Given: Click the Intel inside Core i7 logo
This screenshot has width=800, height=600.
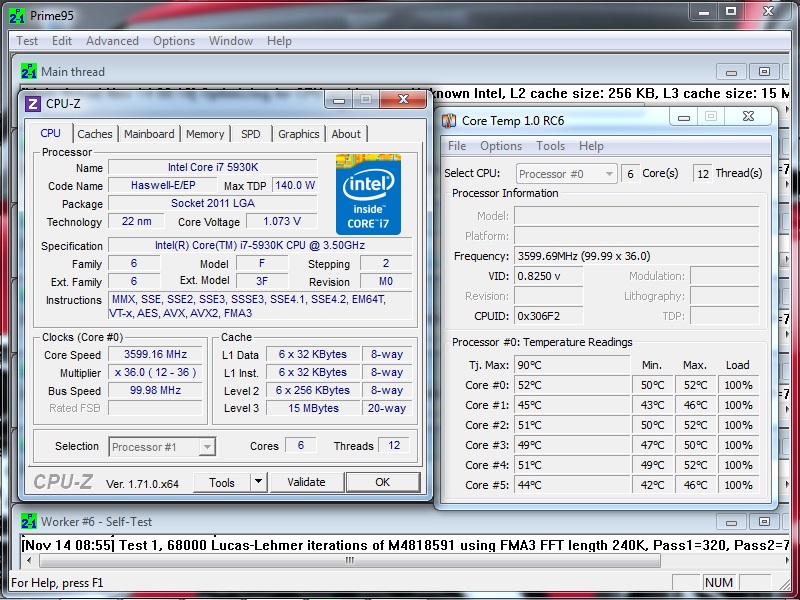Looking at the screenshot, I should pos(368,194).
